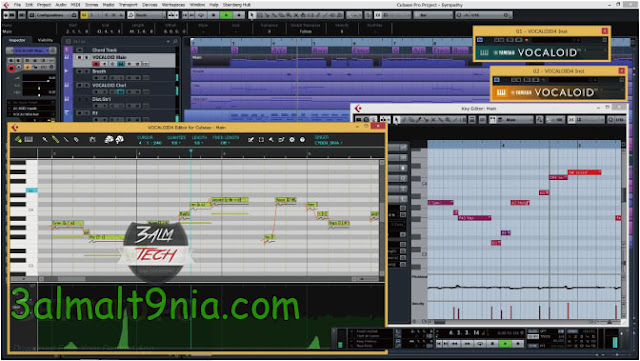Screen dimensions: 640x361
Task: Open the File menu
Action: point(17,5)
